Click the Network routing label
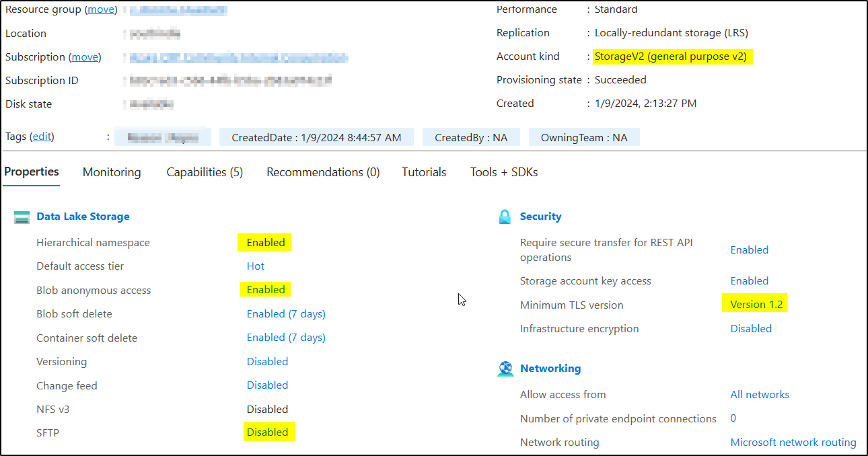Viewport: 868px width, 456px height. (560, 443)
